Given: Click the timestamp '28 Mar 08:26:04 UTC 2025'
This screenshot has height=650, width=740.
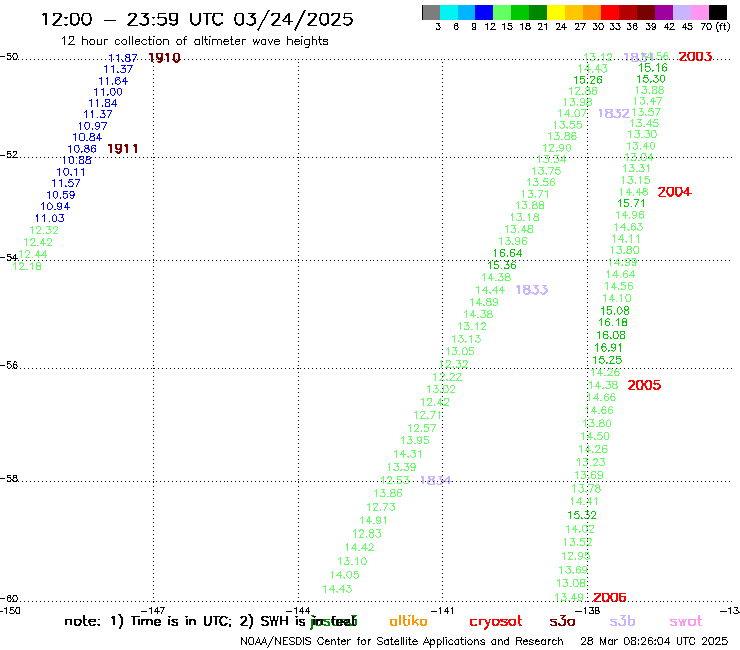Looking at the screenshot, I should (x=654, y=641).
